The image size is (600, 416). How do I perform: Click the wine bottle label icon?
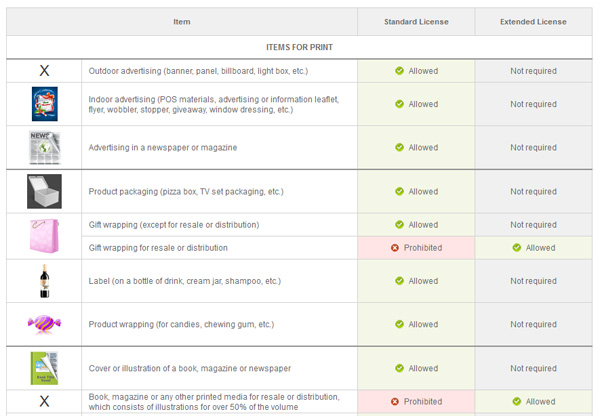[x=44, y=281]
